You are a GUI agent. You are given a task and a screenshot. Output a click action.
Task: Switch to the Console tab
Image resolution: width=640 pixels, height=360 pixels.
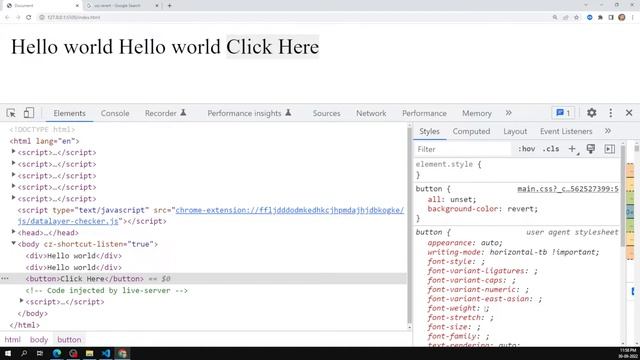point(115,113)
